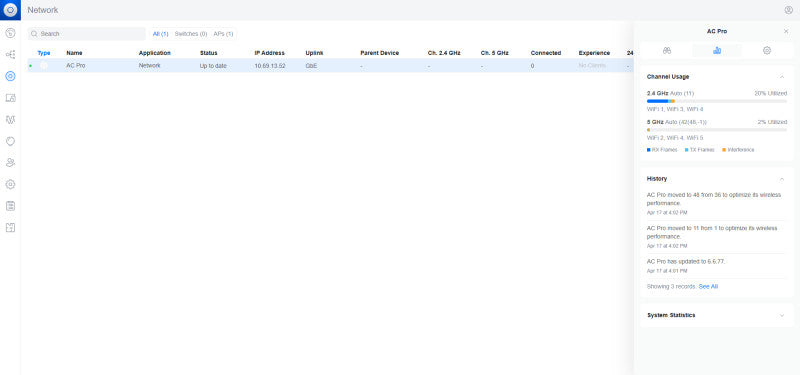Sort table by Status column header
Viewport: 800px width, 375px height.
tap(208, 53)
